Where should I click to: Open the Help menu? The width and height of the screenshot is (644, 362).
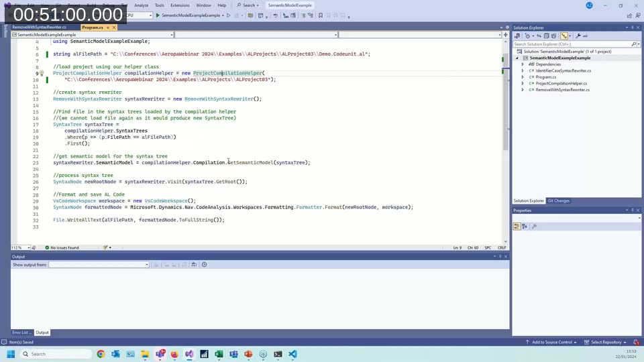(222, 5)
